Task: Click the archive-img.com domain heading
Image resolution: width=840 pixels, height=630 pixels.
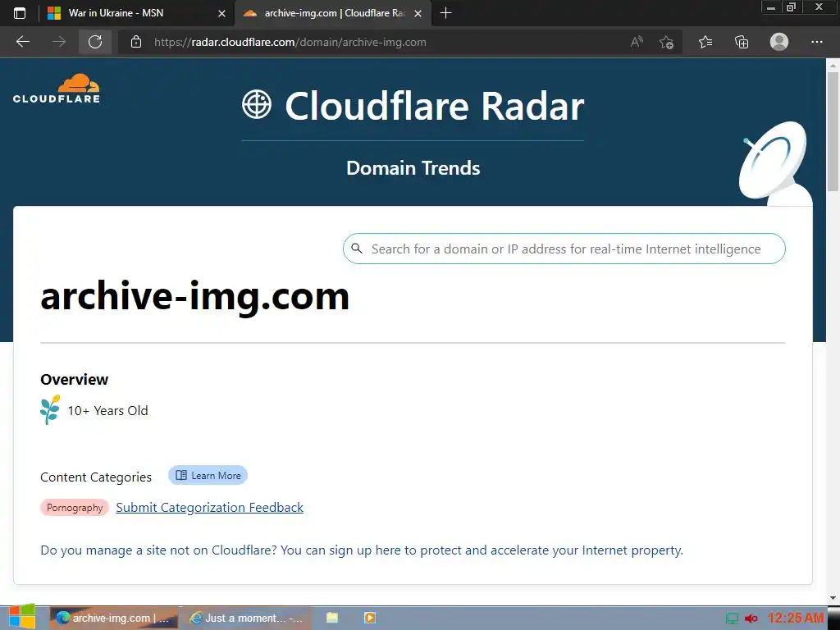Action: [195, 296]
